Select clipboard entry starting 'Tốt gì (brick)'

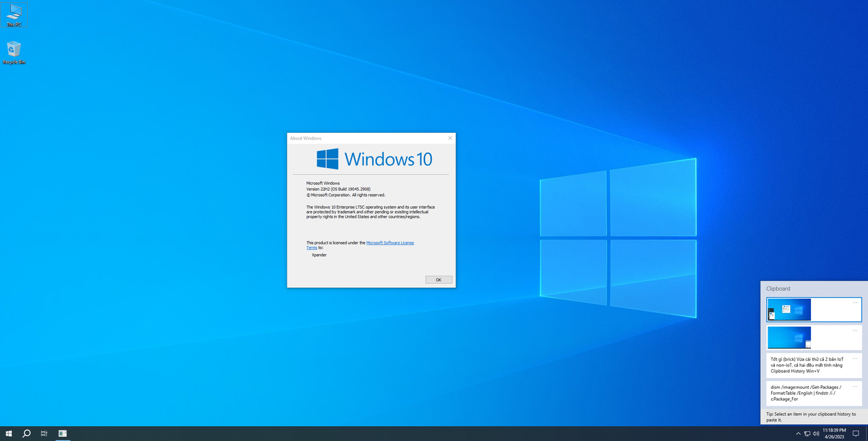(x=814, y=365)
